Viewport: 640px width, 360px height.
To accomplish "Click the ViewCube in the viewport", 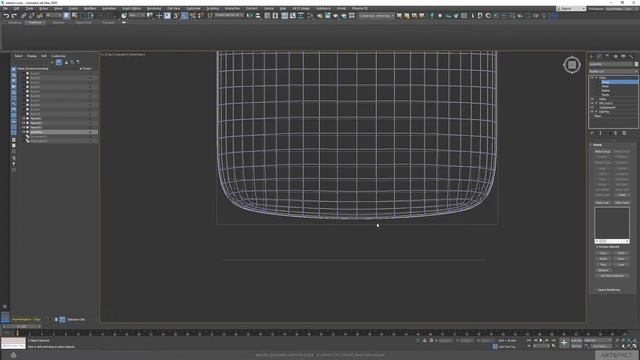I will coord(572,65).
